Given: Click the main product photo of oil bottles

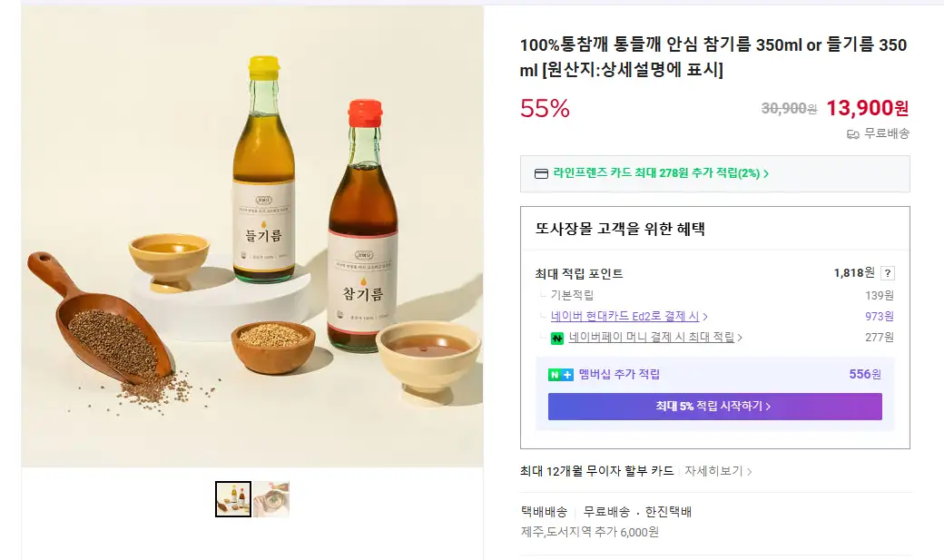Looking at the screenshot, I should click(x=252, y=237).
